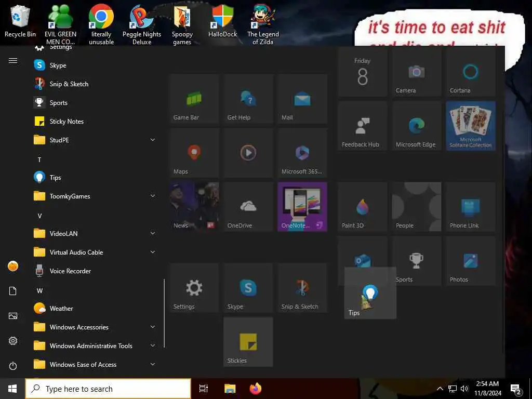532x399 pixels.
Task: Expand the ToomkyGames folder
Action: coord(95,196)
